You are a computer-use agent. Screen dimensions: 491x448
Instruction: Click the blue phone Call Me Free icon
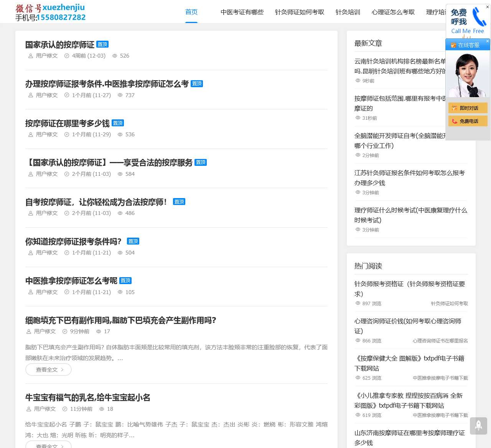(479, 17)
